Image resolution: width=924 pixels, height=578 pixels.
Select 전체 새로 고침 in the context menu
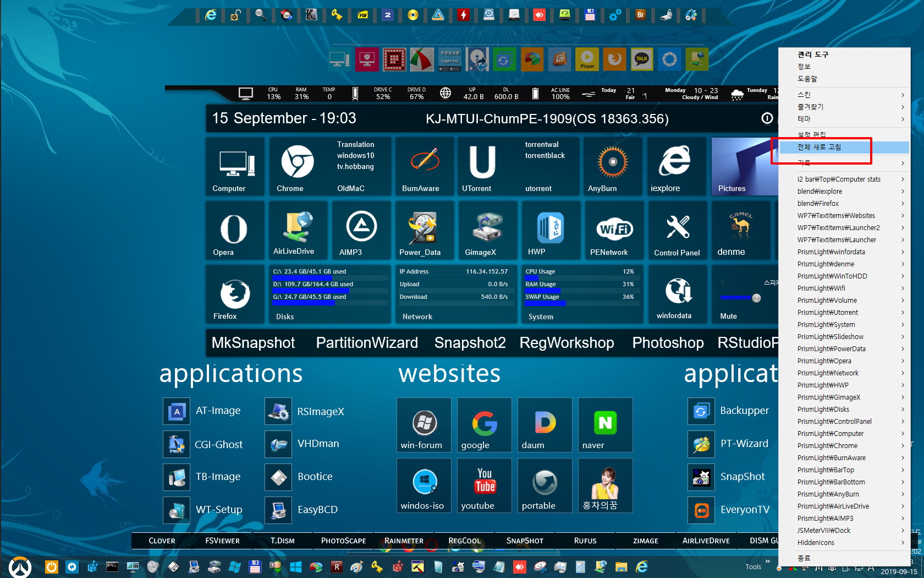(x=844, y=148)
